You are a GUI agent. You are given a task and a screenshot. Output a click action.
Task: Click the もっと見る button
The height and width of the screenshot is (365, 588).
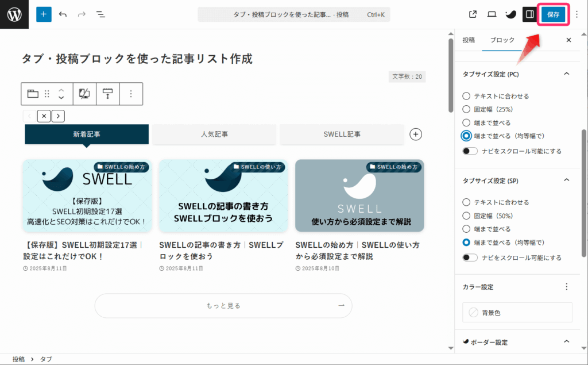223,306
